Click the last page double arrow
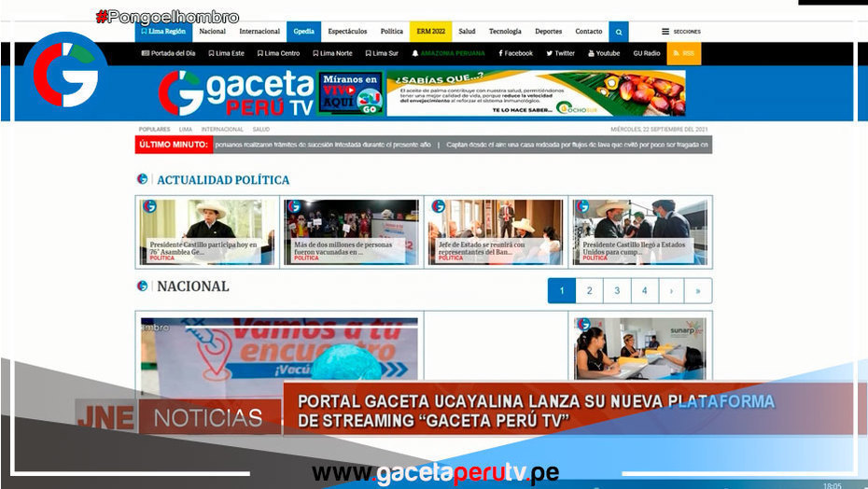This screenshot has width=868, height=489. tap(698, 291)
